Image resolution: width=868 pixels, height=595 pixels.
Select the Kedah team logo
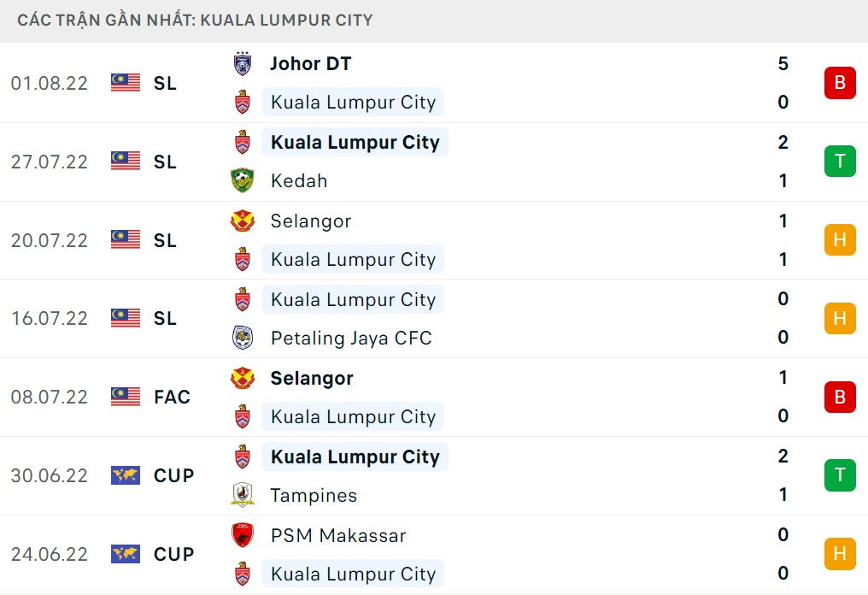click(x=243, y=180)
